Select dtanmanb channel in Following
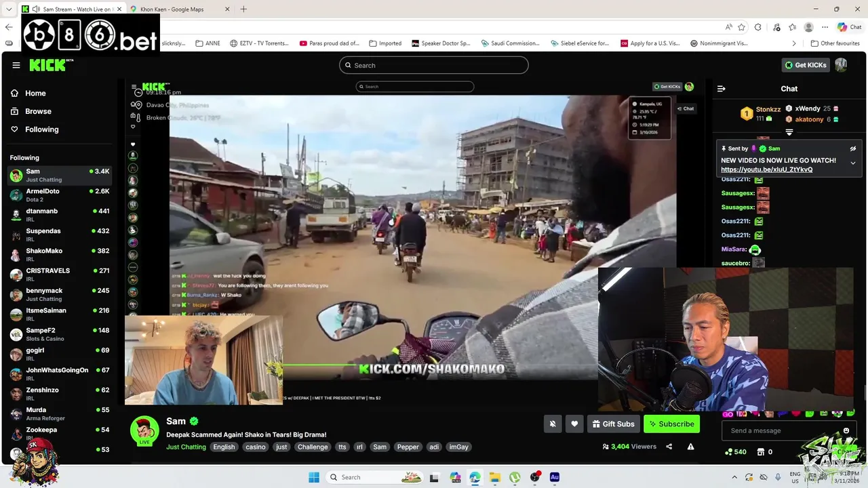The width and height of the screenshot is (868, 488). pyautogui.click(x=58, y=215)
